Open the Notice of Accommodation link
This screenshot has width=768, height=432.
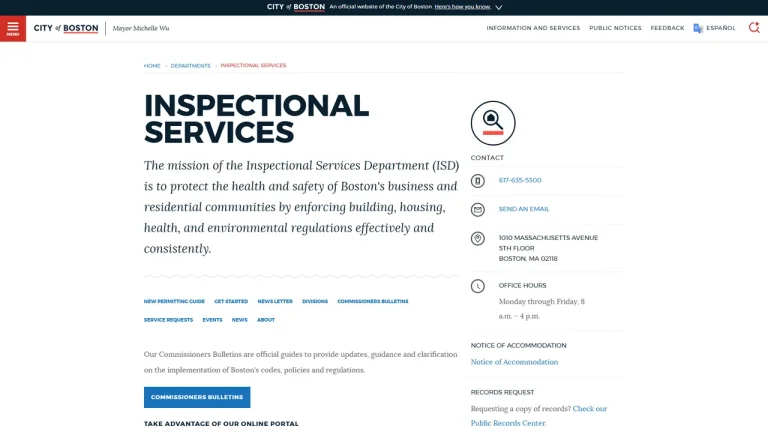tap(514, 362)
